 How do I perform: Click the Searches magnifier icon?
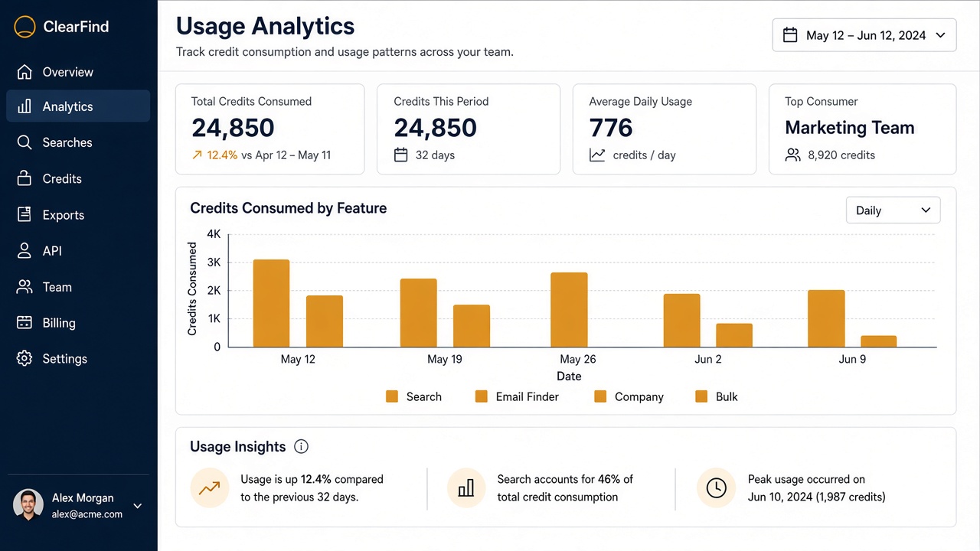[x=24, y=142]
